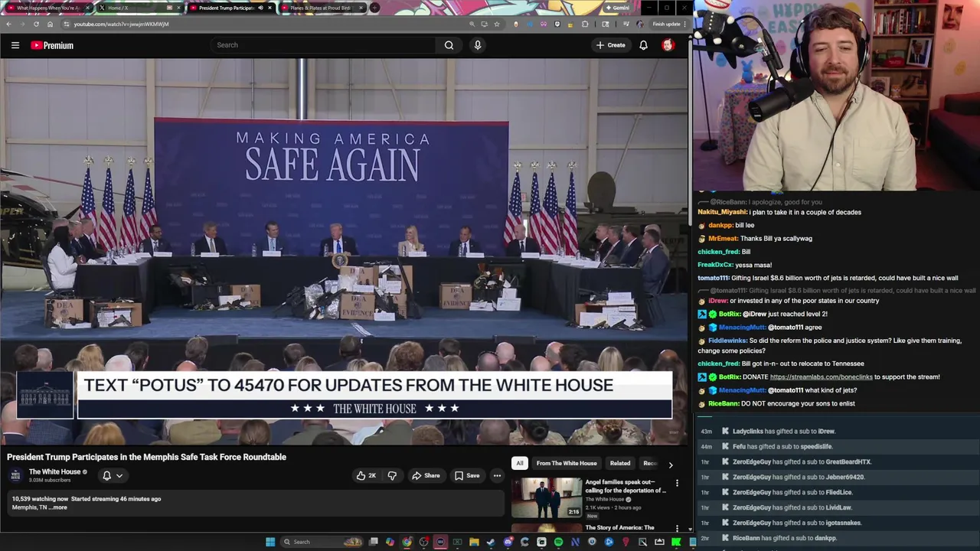Open more actions ellipsis under the video
Screen dimensions: 980x551
coord(497,475)
